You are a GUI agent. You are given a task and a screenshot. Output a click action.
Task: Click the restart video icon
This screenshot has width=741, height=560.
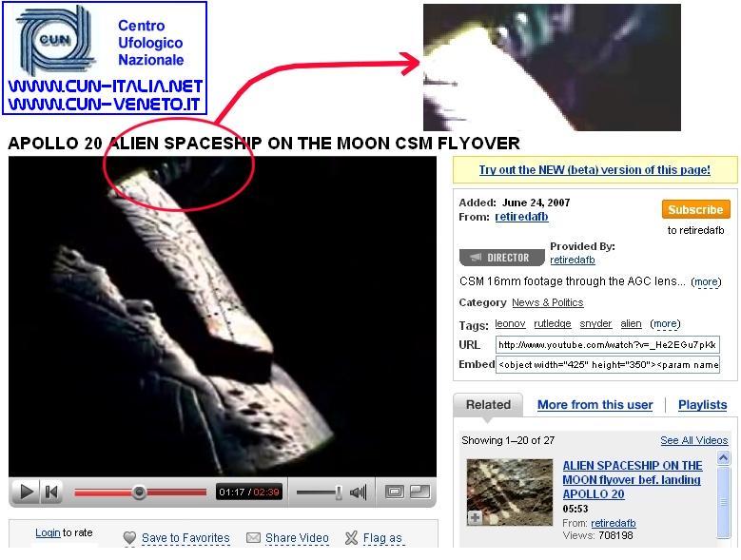pos(50,492)
